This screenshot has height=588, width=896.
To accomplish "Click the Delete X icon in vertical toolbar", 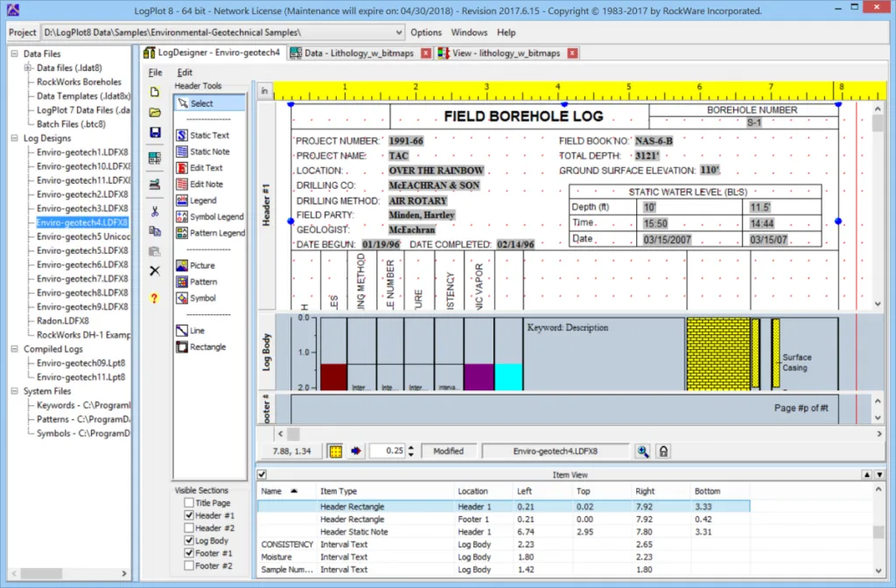I will (155, 271).
